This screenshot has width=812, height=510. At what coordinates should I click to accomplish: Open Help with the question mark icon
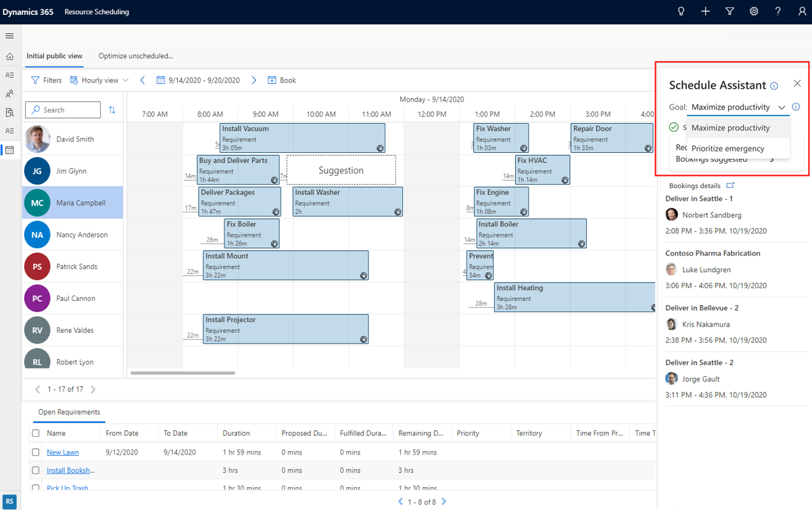click(778, 11)
